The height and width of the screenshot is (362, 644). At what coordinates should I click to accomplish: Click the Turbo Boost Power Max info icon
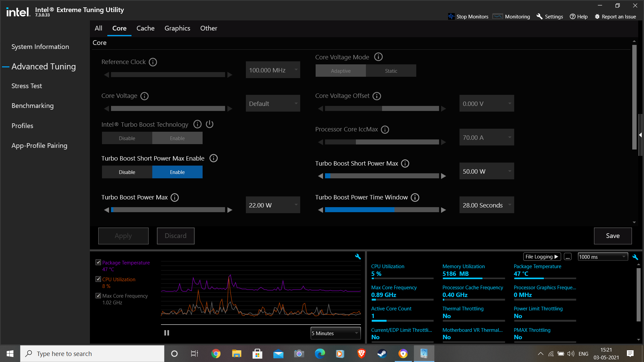175,197
